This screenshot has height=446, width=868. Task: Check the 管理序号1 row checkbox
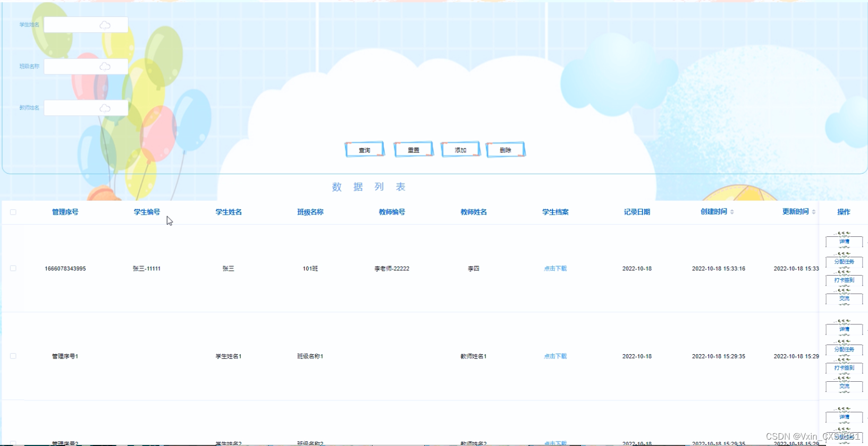coord(13,356)
